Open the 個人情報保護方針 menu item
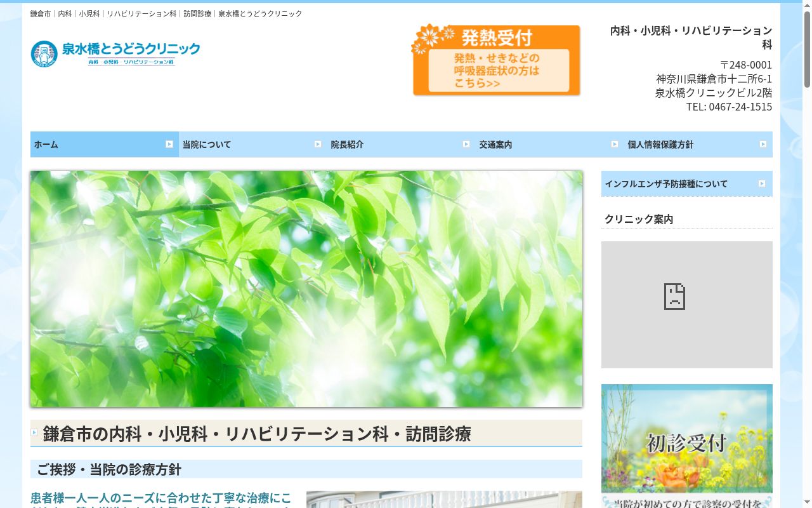Viewport: 812px width, 508px height. [698, 144]
